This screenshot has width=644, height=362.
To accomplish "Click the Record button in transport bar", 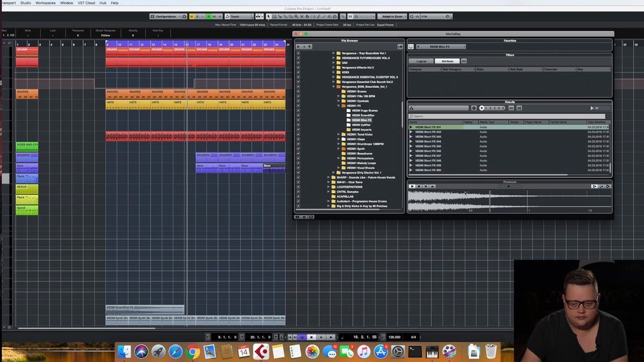I will point(331,337).
